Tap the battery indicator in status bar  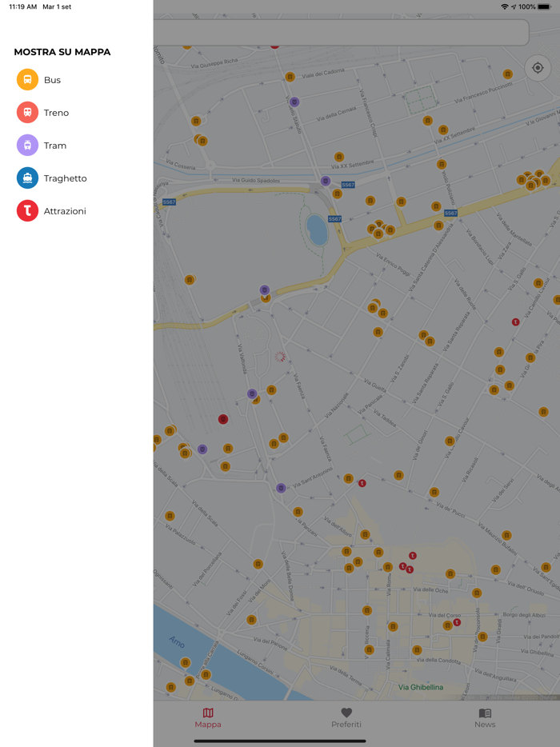(544, 6)
